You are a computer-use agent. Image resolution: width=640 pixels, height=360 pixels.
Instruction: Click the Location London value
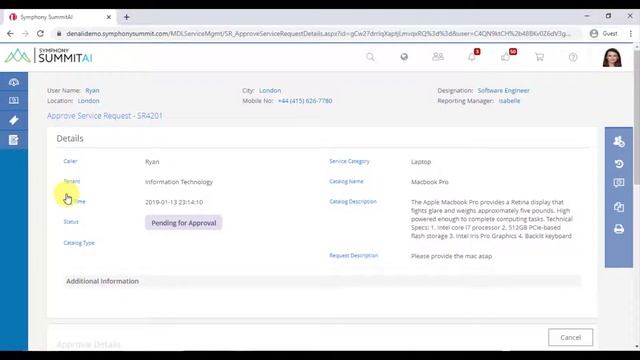pos(89,101)
